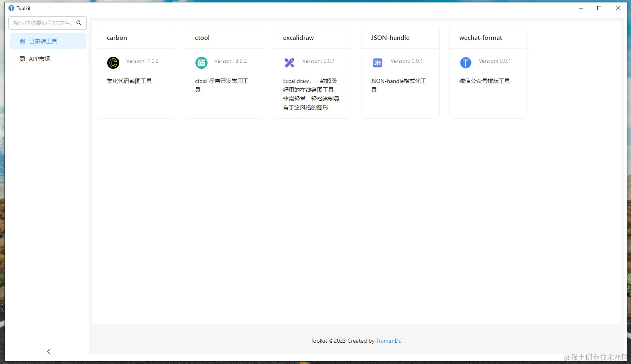Maximize the Toolkit window
Image resolution: width=631 pixels, height=364 pixels.
click(x=599, y=8)
